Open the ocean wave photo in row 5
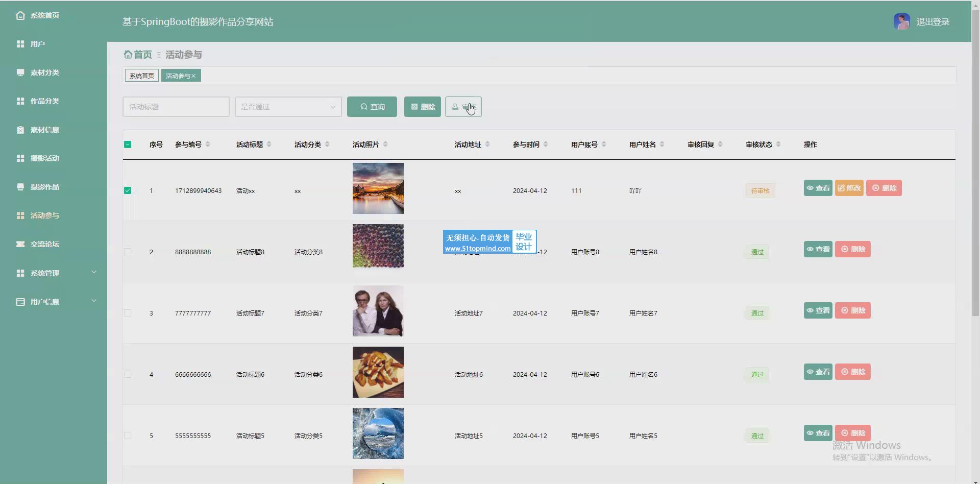Viewport: 980px width, 484px height. coord(378,433)
